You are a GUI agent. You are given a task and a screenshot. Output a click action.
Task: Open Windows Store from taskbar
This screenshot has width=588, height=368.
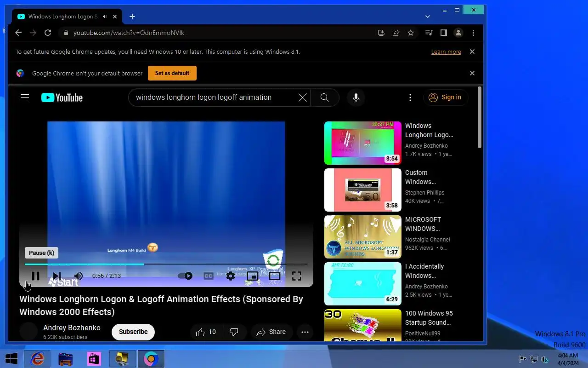(94, 359)
